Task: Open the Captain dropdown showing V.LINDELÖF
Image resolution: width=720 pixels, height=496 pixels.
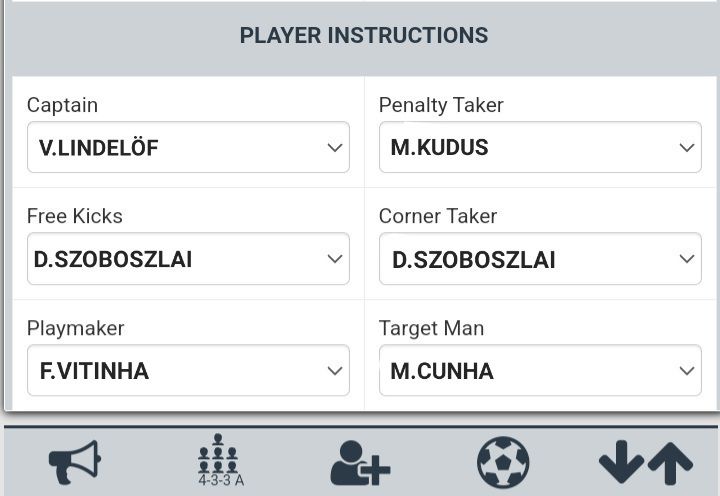Action: coord(188,148)
